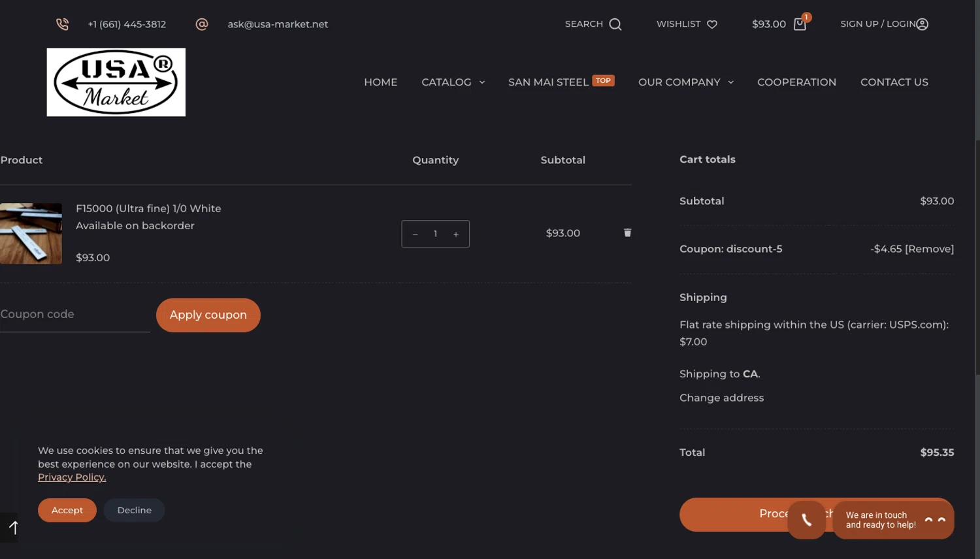
Task: Click the phone handset icon in the header
Action: [62, 24]
